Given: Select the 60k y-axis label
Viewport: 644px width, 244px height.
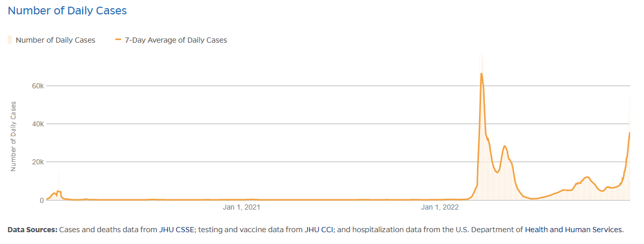Looking at the screenshot, I should [x=38, y=86].
